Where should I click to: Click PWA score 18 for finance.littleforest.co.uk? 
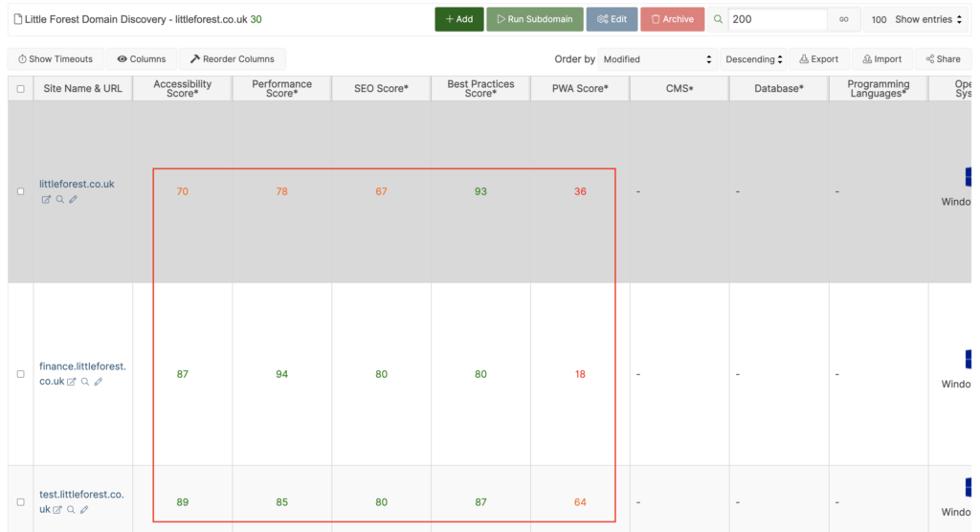tap(580, 374)
